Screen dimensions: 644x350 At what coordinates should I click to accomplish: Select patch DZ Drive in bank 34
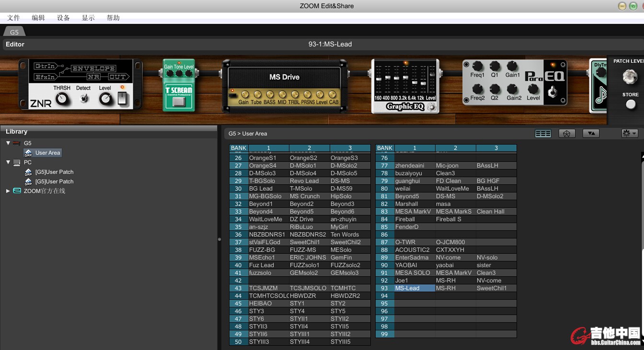pyautogui.click(x=309, y=219)
